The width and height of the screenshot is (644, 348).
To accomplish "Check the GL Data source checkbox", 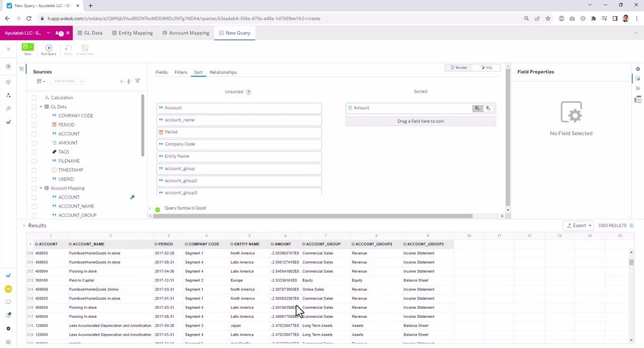I will point(34,107).
